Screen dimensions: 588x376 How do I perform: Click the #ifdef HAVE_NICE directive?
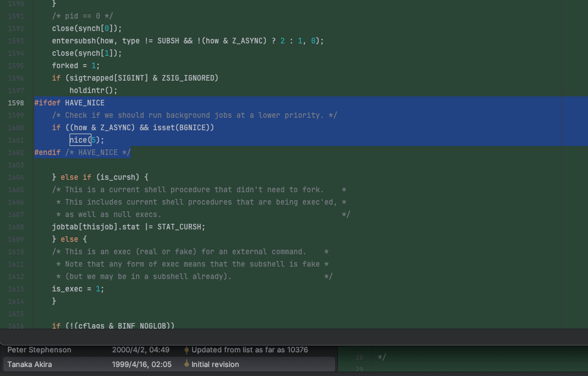click(x=69, y=103)
